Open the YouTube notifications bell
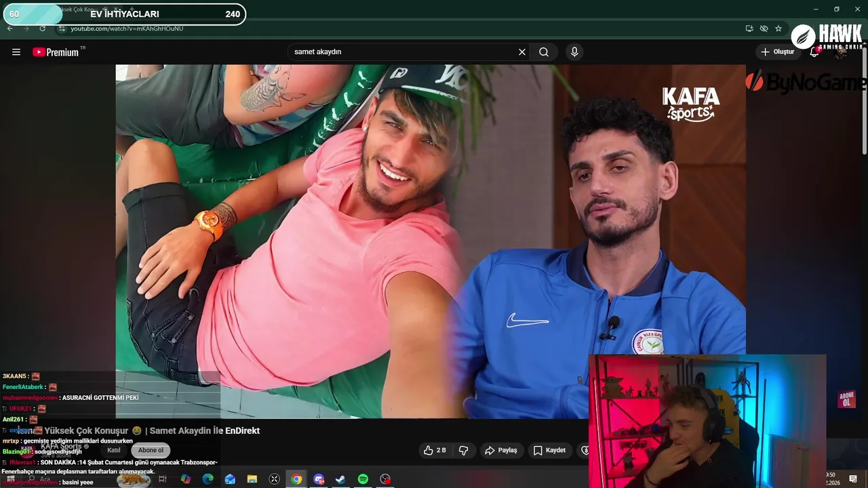 814,52
